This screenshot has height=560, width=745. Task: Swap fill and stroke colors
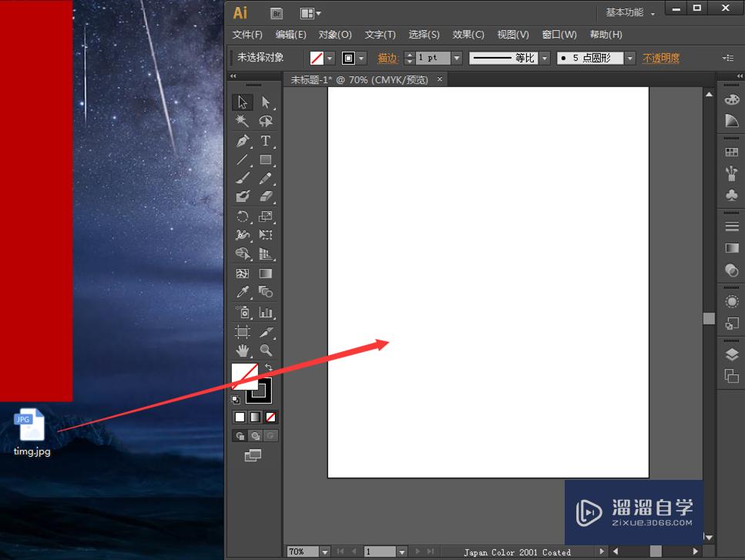tap(268, 367)
